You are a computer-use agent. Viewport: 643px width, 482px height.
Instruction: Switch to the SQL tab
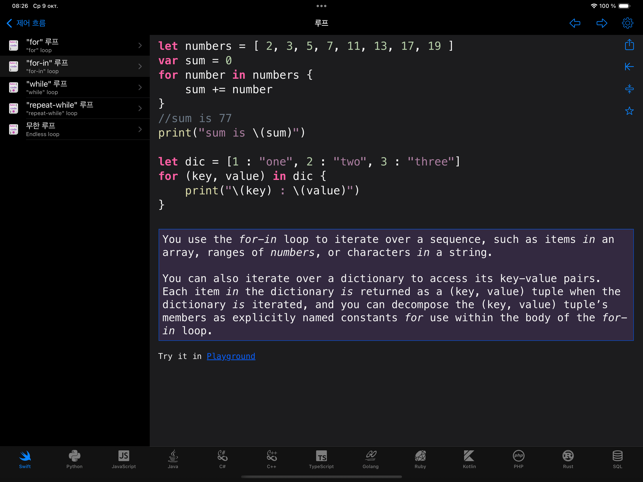pyautogui.click(x=617, y=459)
